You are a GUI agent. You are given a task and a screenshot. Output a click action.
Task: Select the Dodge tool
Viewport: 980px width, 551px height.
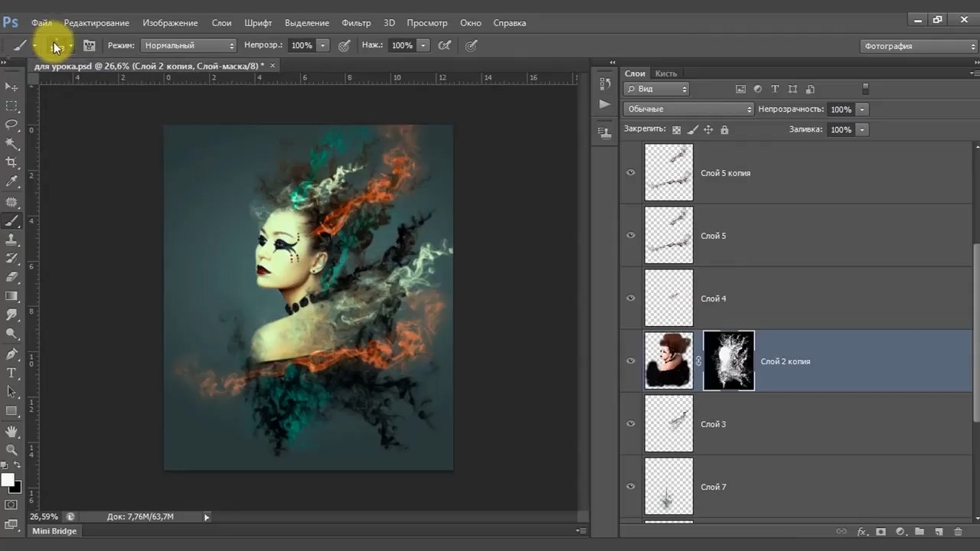[11, 334]
